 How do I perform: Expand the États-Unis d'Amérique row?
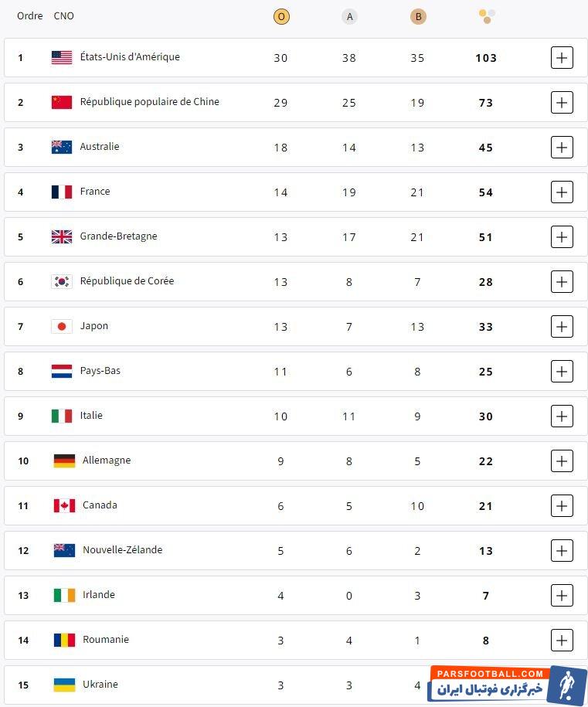click(562, 57)
